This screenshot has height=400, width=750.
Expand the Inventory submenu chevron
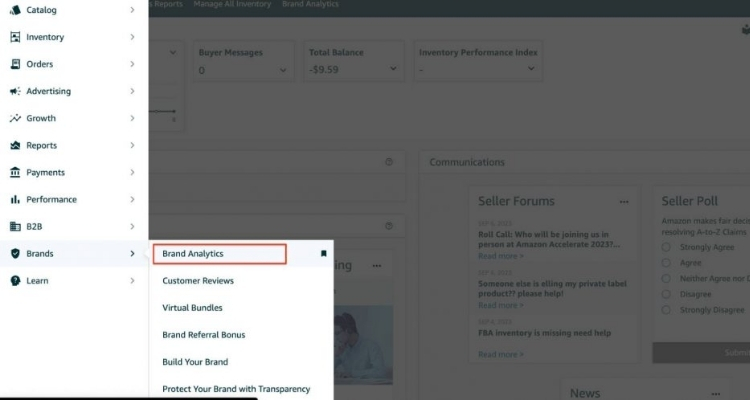[x=132, y=37]
